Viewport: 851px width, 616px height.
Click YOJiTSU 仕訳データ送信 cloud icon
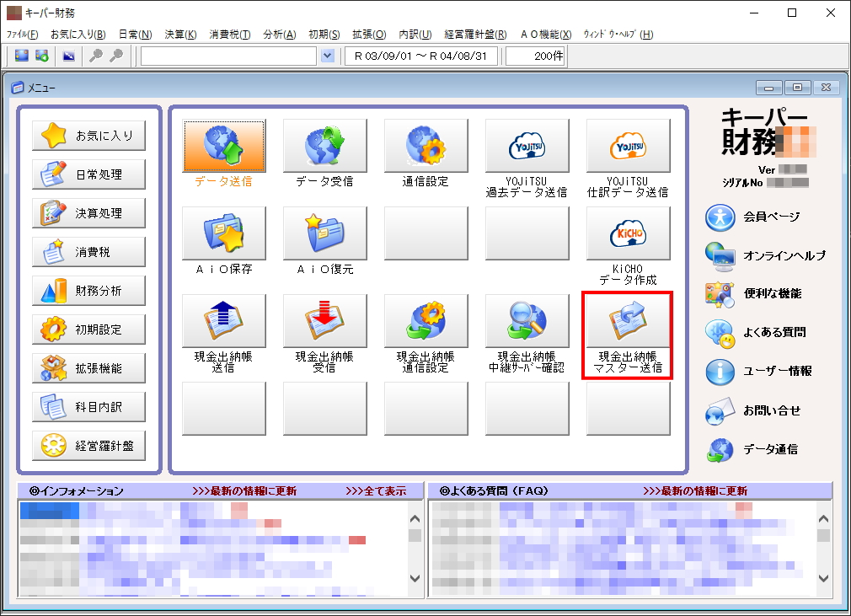click(x=628, y=146)
